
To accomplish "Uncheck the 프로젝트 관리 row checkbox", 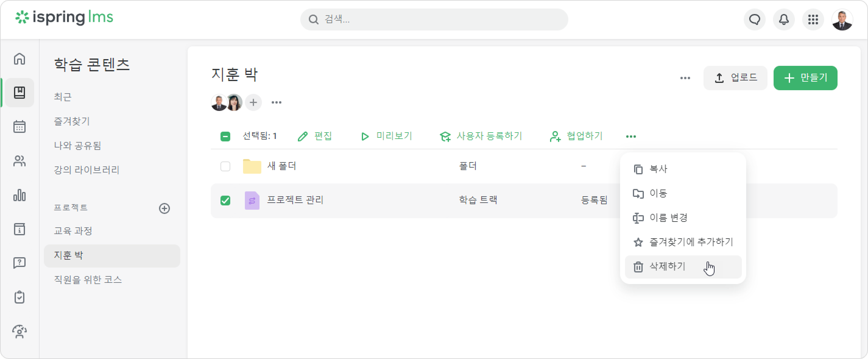I will tap(225, 201).
